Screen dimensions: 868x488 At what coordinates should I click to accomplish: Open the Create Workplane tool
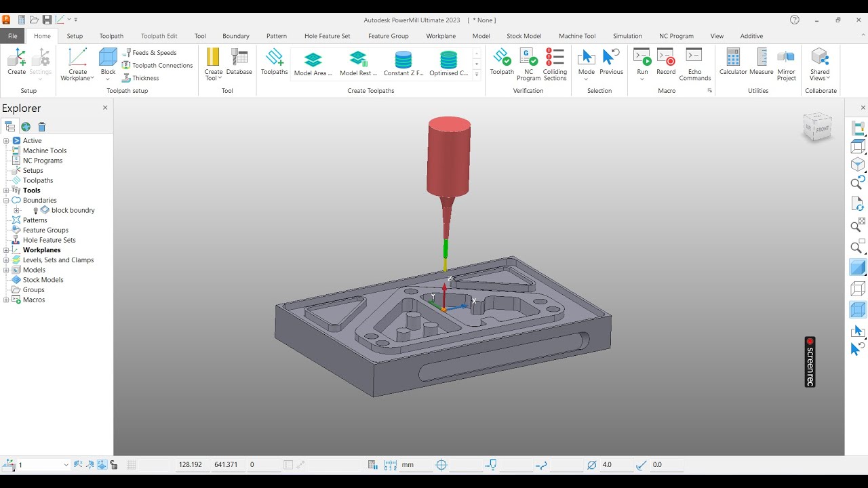(78, 64)
